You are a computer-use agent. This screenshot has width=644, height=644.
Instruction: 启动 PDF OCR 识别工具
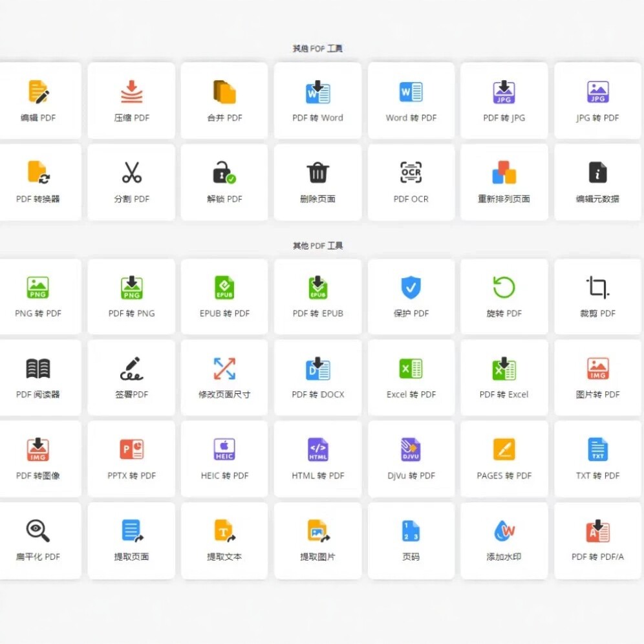[x=411, y=182]
